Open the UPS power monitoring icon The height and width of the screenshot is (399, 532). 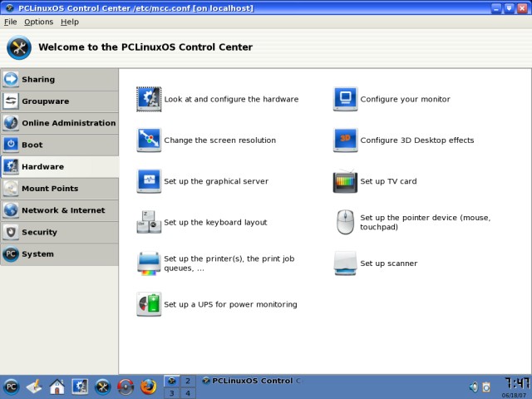pyautogui.click(x=149, y=304)
